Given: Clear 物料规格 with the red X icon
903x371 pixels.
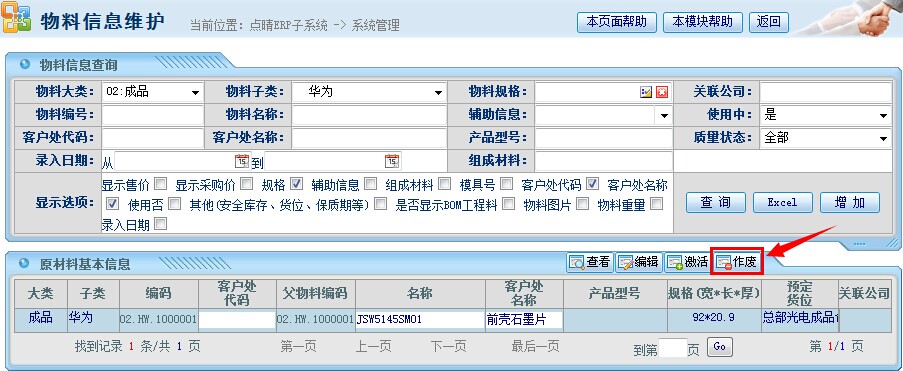Looking at the screenshot, I should click(x=662, y=92).
